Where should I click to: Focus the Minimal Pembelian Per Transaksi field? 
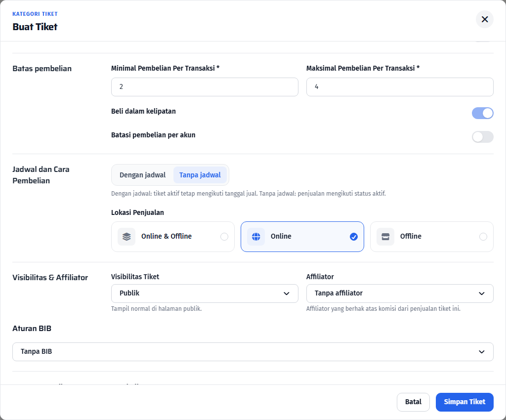[x=205, y=87]
